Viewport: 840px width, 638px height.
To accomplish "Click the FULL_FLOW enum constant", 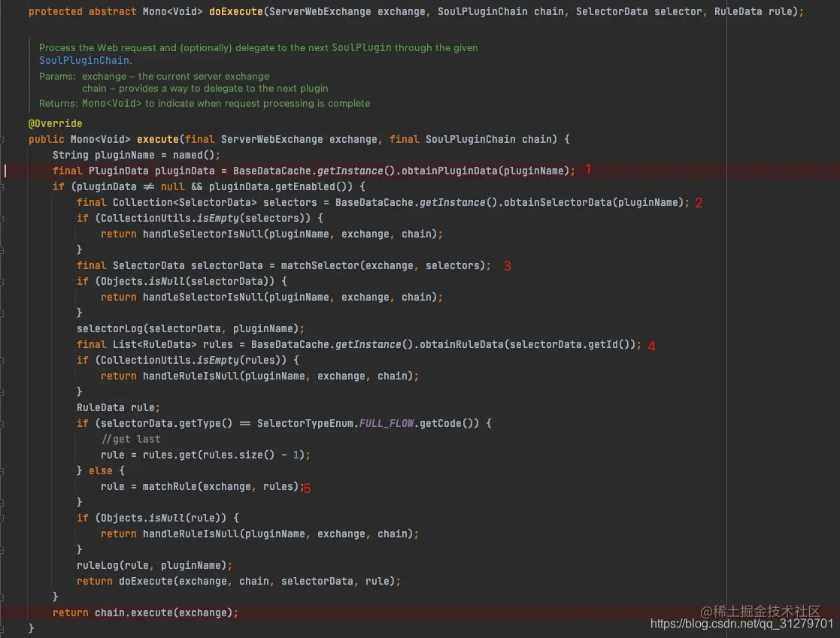I will pos(387,424).
